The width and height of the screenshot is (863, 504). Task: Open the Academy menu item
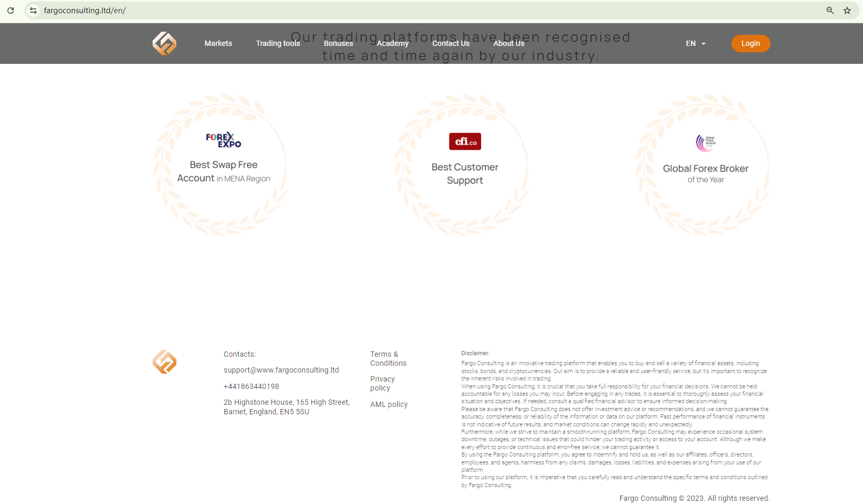tap(392, 43)
